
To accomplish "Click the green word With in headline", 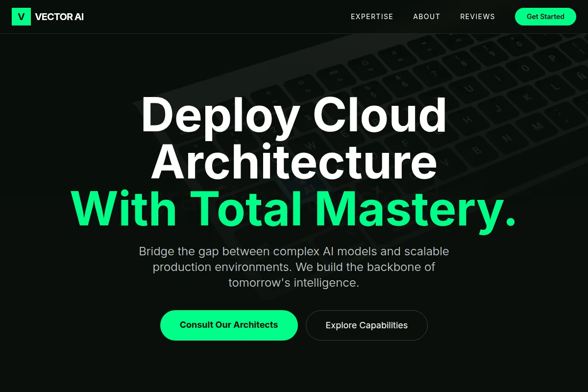I will coord(124,209).
